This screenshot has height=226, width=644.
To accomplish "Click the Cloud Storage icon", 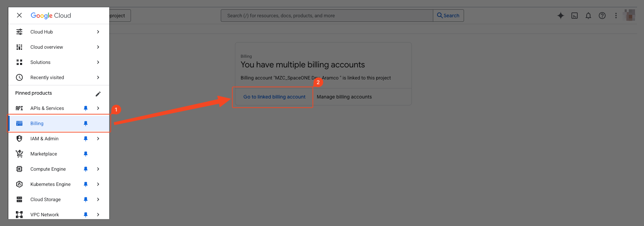I will [19, 199].
